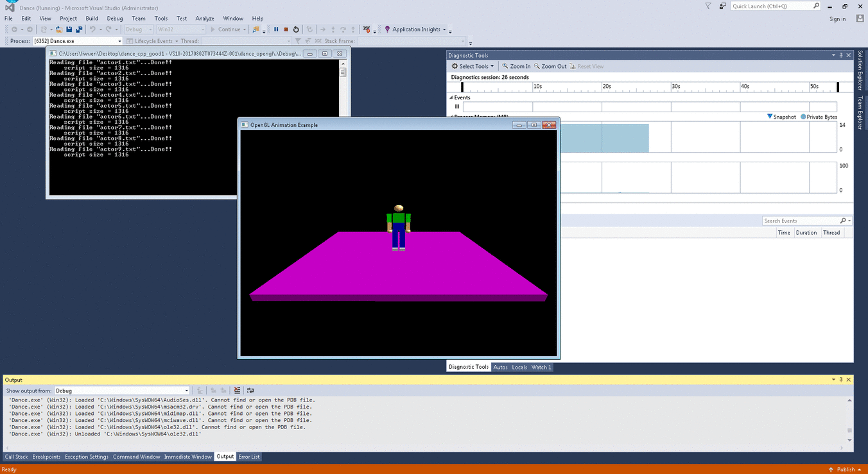Switch to the Locals tab

[519, 368]
